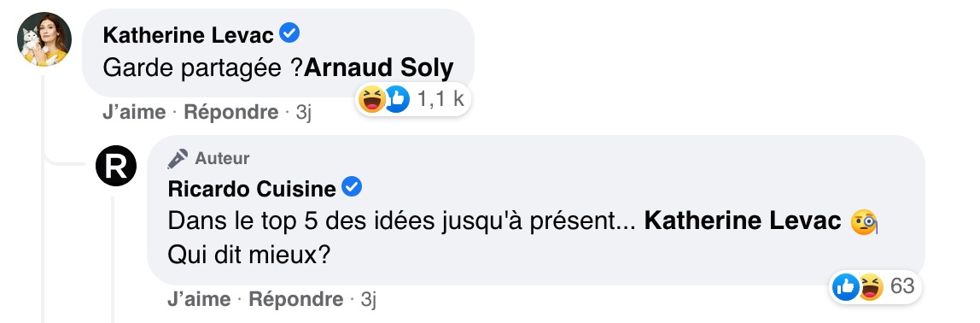Open the 1,1 k reactions count list
The height and width of the screenshot is (323, 980).
point(440,99)
